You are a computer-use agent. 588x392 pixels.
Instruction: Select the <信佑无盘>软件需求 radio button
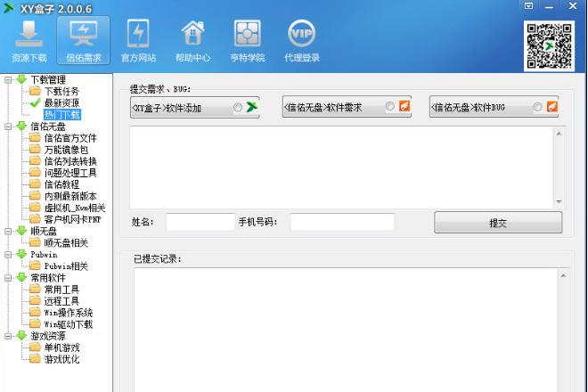tap(390, 107)
